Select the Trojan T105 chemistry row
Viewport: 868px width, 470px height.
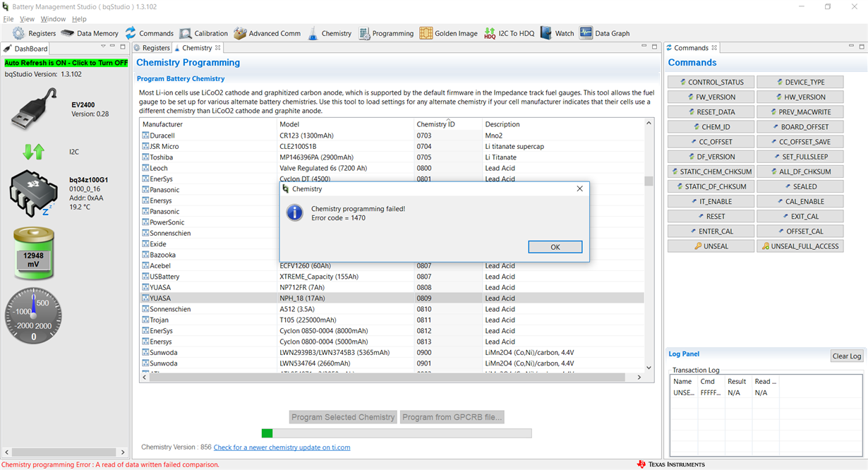[392, 320]
